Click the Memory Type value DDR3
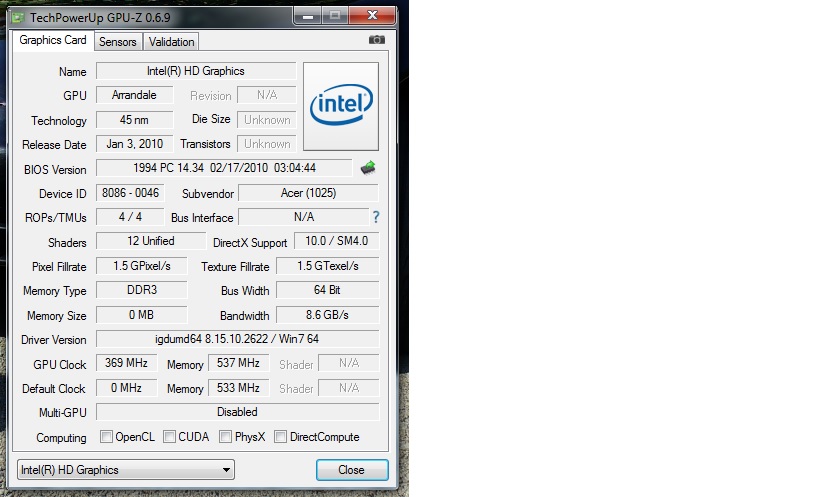The height and width of the screenshot is (497, 819). click(x=142, y=290)
